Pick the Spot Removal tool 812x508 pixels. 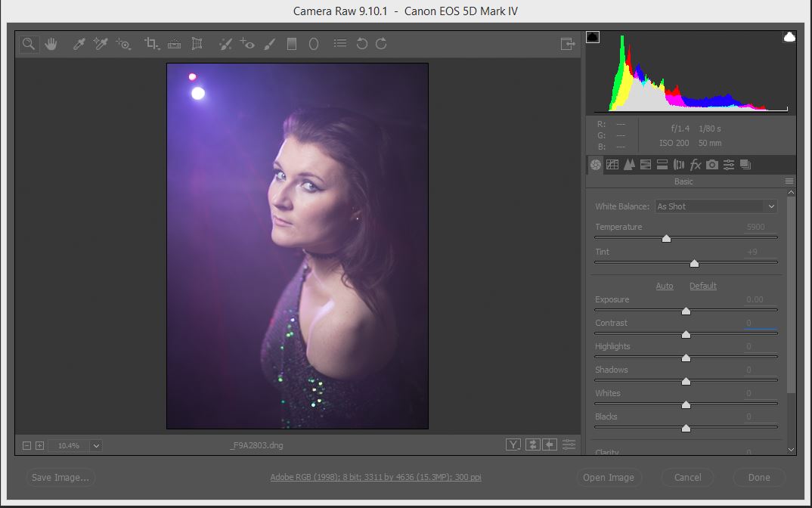point(225,44)
